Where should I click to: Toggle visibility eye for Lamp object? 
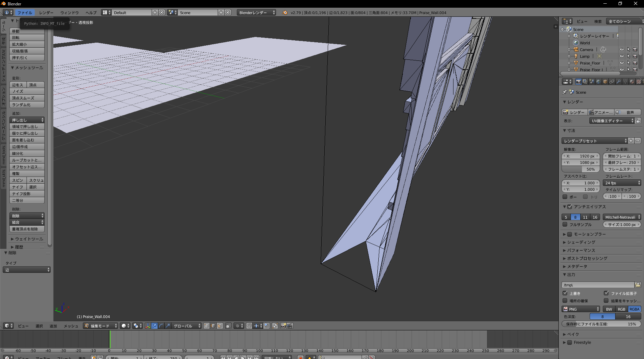[x=622, y=56]
